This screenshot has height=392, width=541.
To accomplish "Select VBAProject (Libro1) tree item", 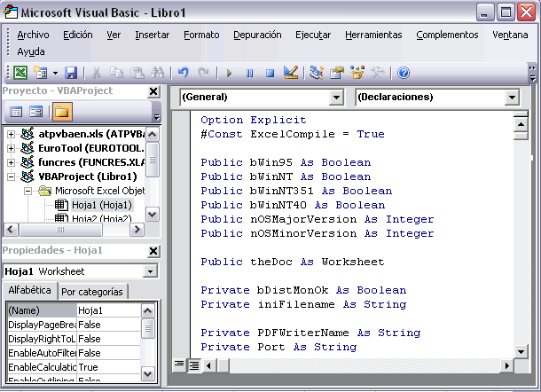I will pyautogui.click(x=88, y=176).
